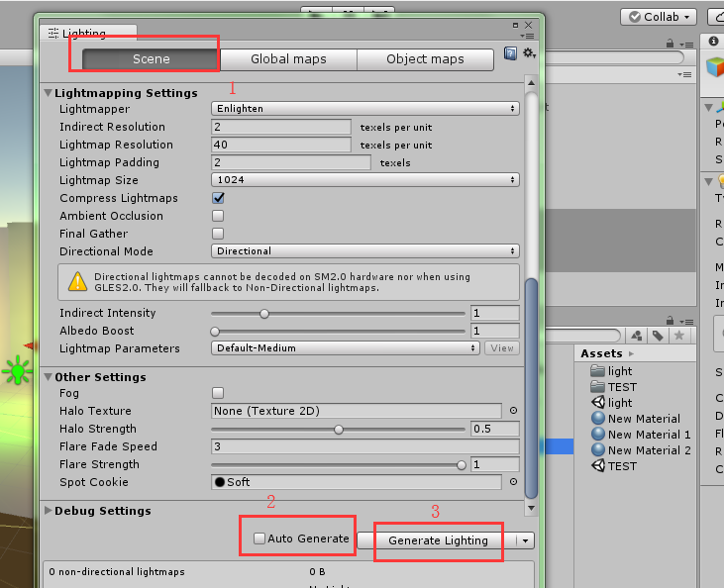Open the Generate Lighting dropdown arrow
724x588 pixels.
point(525,540)
